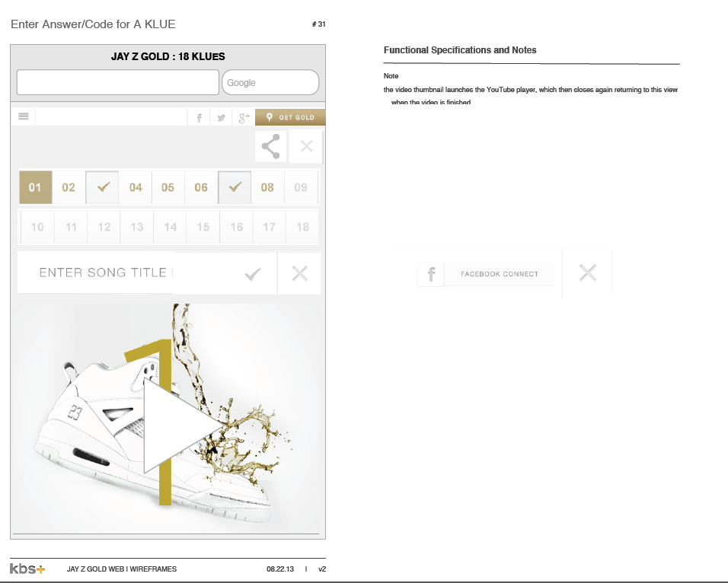The height and width of the screenshot is (583, 728).
Task: Share via the Facebook icon in toolbar
Action: tap(200, 118)
